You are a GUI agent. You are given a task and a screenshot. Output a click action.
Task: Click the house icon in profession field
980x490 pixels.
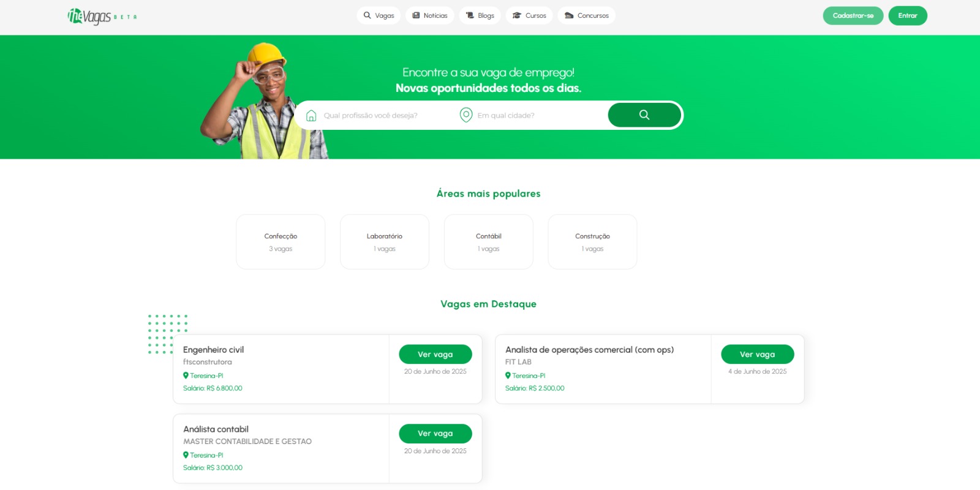click(x=311, y=115)
